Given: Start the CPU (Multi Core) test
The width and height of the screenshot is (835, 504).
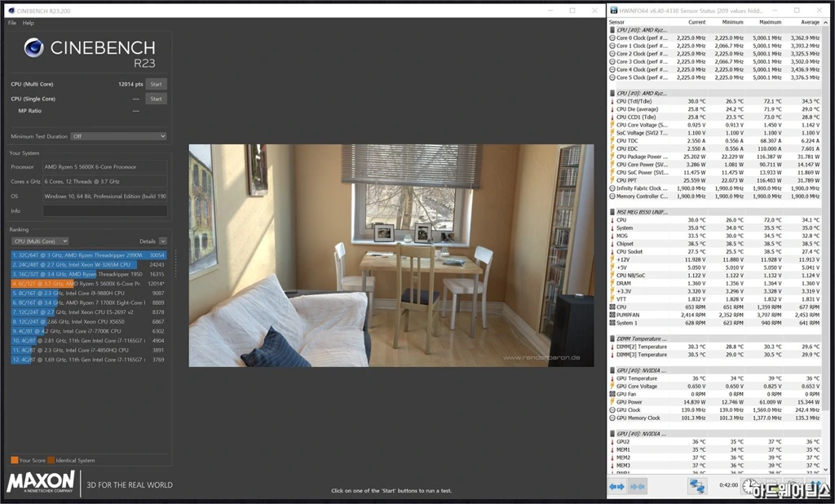Looking at the screenshot, I should click(156, 84).
